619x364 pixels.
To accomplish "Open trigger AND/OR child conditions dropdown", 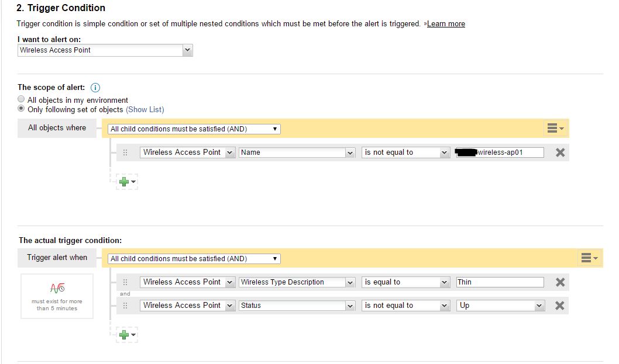I will 194,259.
